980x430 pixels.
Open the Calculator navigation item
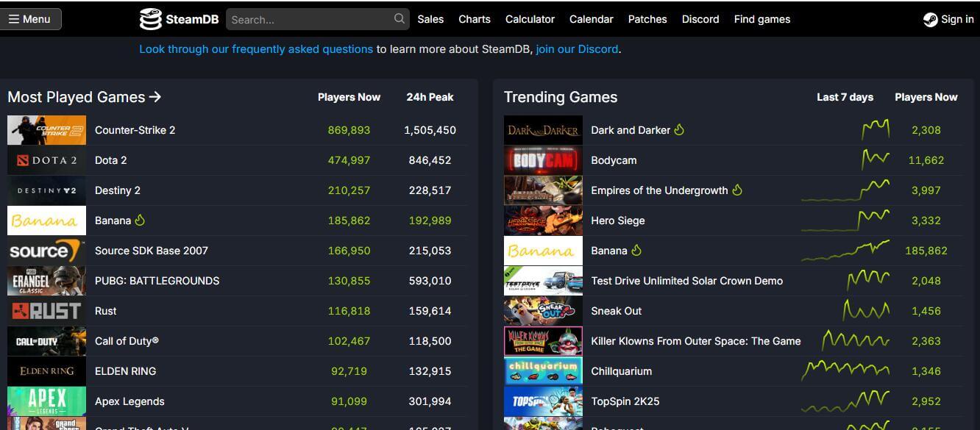[530, 19]
